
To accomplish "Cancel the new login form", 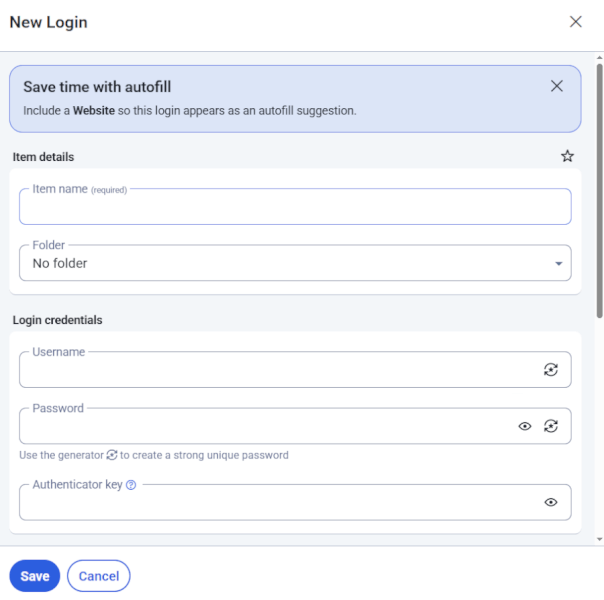I will coord(99,576).
